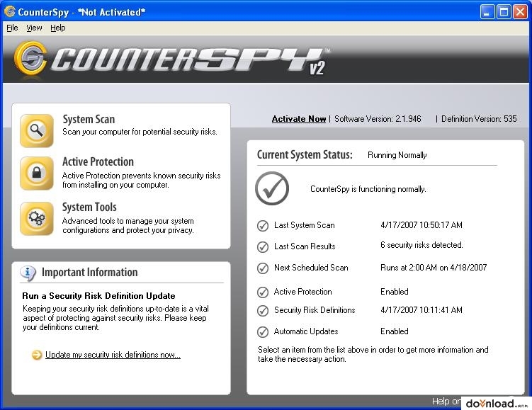Viewport: 532px width, 410px height.
Task: Open the System Tools gears icon
Action: click(37, 219)
